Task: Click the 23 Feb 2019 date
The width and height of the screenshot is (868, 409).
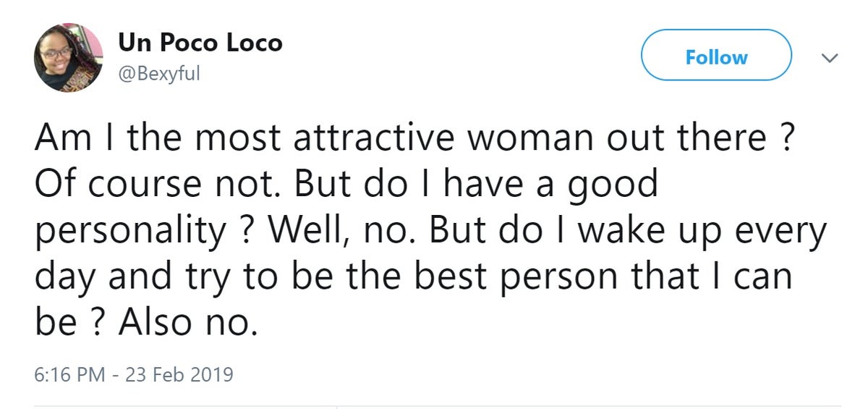Action: pyautogui.click(x=179, y=375)
